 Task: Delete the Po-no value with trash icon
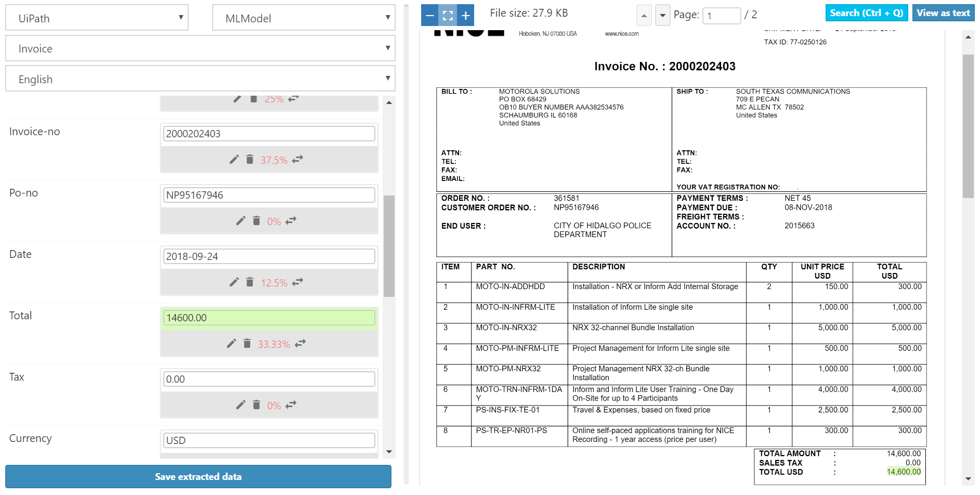[x=256, y=220]
